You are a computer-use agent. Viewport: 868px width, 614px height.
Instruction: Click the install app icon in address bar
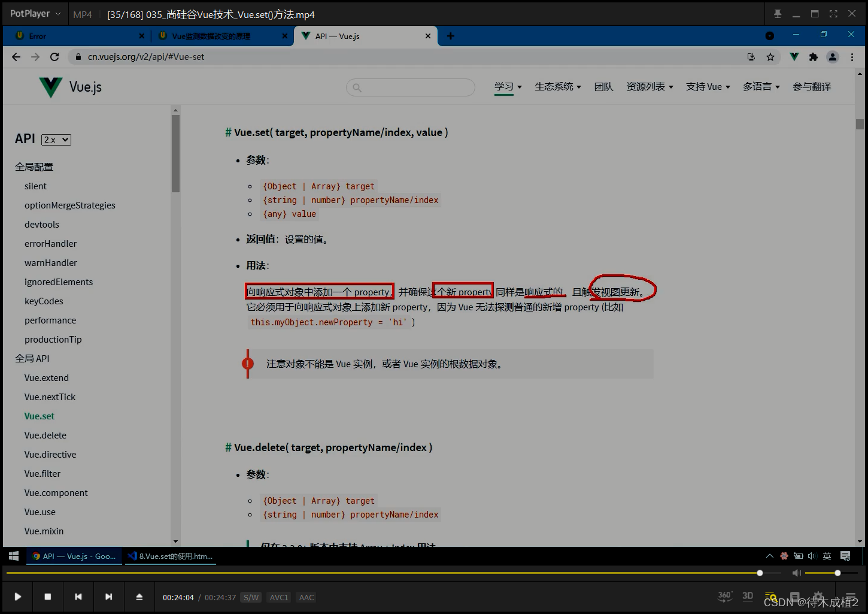tap(751, 57)
